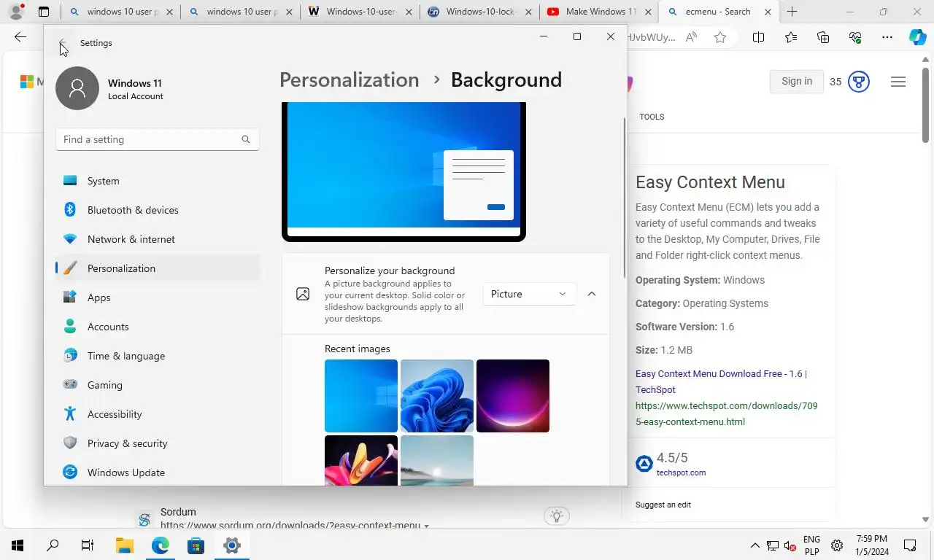
Task: Select the sunrise landscape wallpaper thumbnail
Action: click(x=437, y=460)
